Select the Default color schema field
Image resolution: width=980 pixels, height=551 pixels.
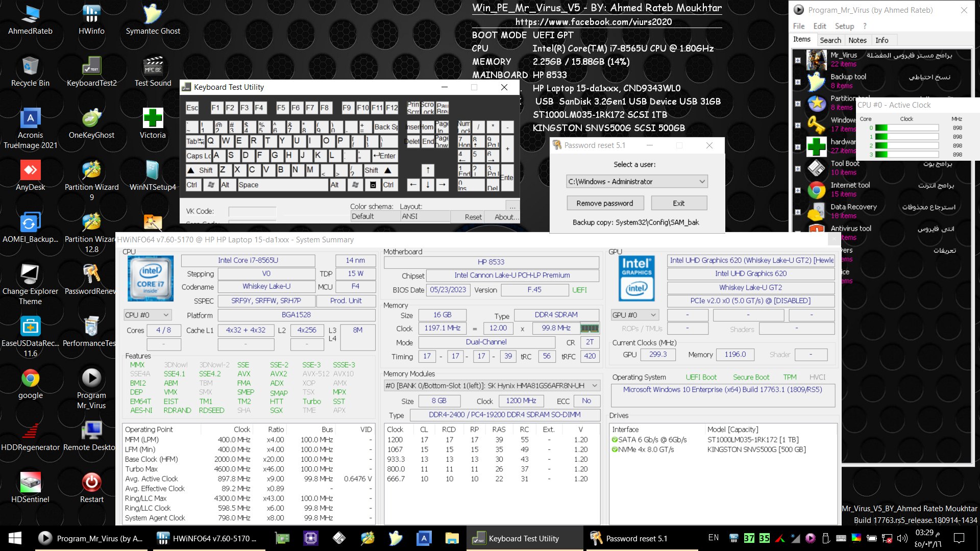coord(375,216)
